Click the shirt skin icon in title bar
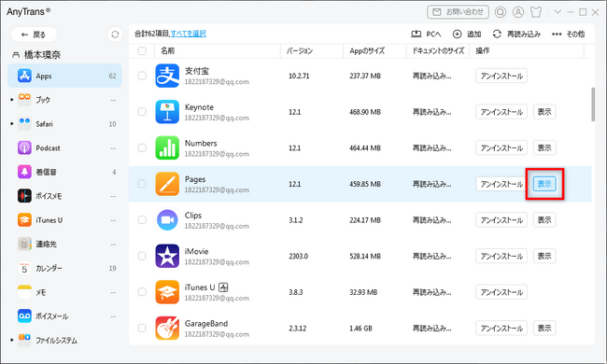Image resolution: width=607 pixels, height=364 pixels. [x=536, y=12]
